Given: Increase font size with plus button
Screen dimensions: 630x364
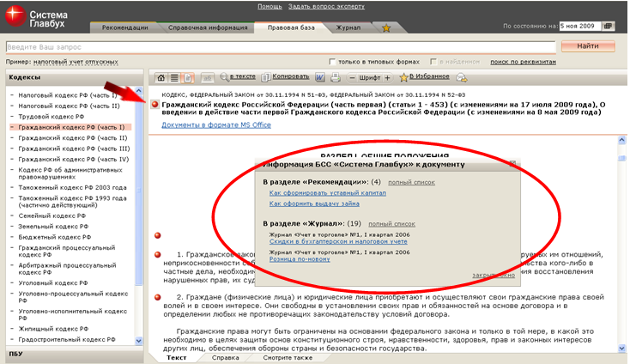Looking at the screenshot, I should pyautogui.click(x=387, y=78).
